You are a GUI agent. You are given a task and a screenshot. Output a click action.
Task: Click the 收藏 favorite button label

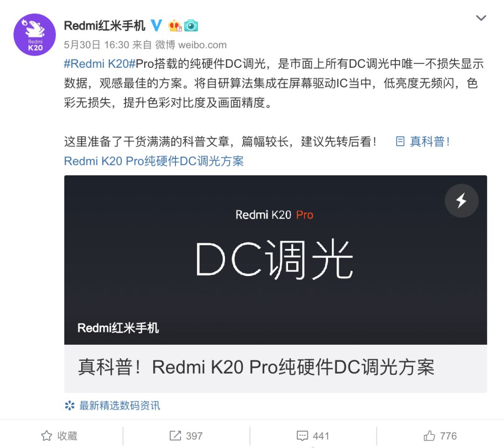[x=67, y=436]
